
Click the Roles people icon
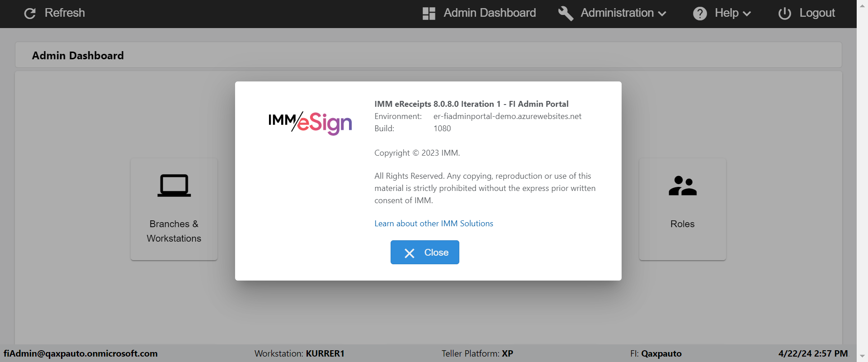point(682,186)
